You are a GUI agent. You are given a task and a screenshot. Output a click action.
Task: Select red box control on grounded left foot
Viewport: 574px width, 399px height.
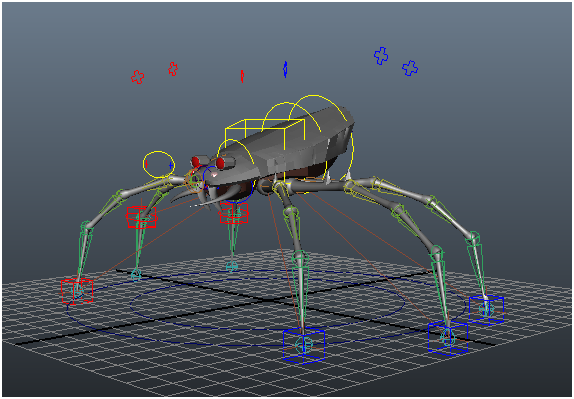77,291
